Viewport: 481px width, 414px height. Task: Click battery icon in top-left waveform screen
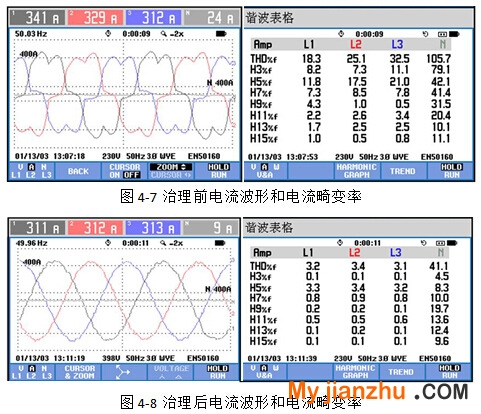point(221,34)
